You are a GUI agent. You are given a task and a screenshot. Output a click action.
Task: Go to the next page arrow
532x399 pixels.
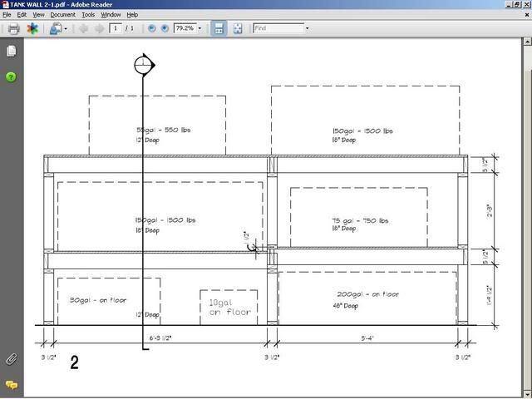coord(99,28)
